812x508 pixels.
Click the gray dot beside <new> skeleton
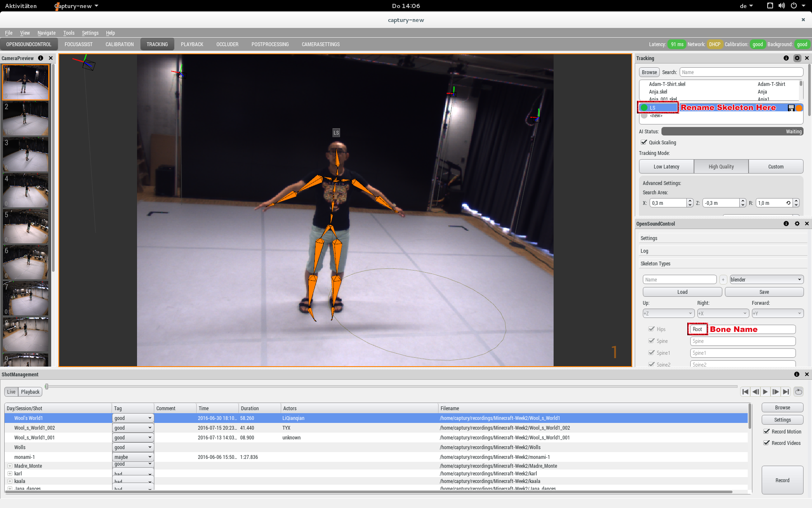click(644, 116)
